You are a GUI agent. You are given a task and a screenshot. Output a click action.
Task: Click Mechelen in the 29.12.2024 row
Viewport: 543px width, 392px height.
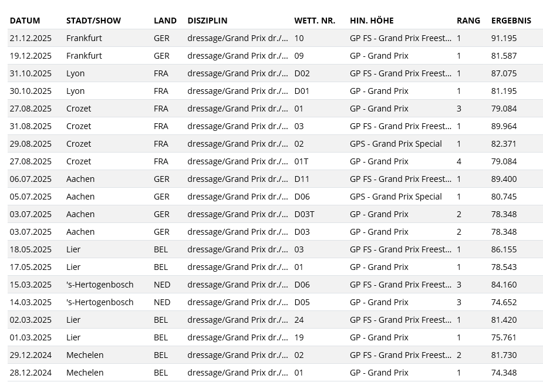[85, 355]
